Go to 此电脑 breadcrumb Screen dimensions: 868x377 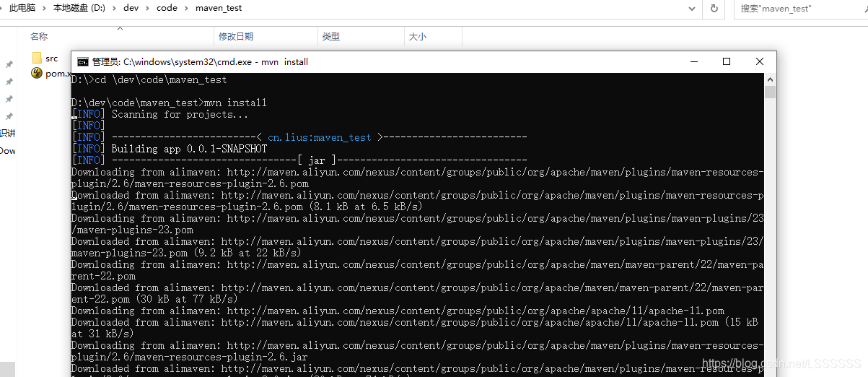[x=22, y=8]
